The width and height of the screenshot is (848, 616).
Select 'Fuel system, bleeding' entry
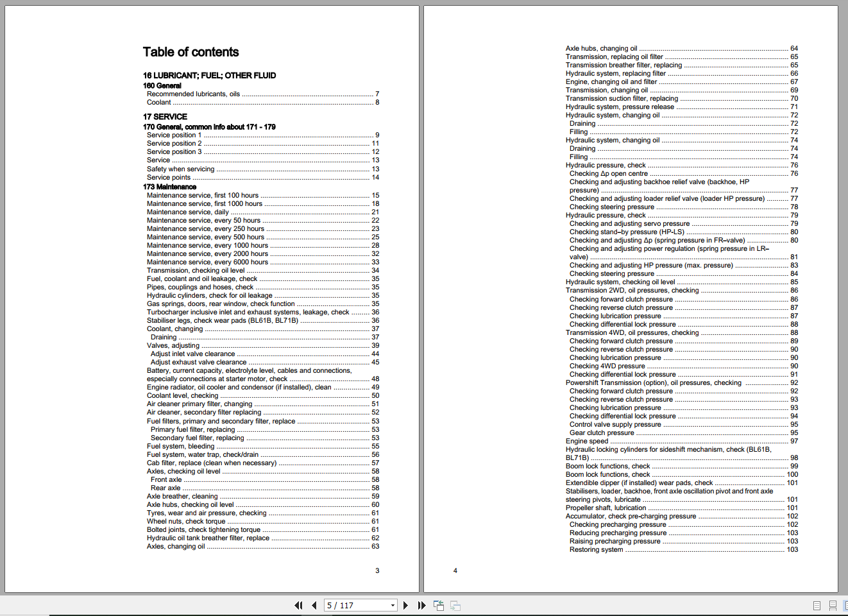(263, 446)
